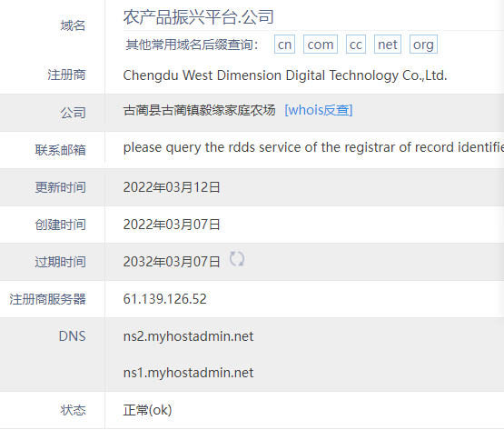
Task: Click the expiry date 2032年03月07日
Action: 172,262
